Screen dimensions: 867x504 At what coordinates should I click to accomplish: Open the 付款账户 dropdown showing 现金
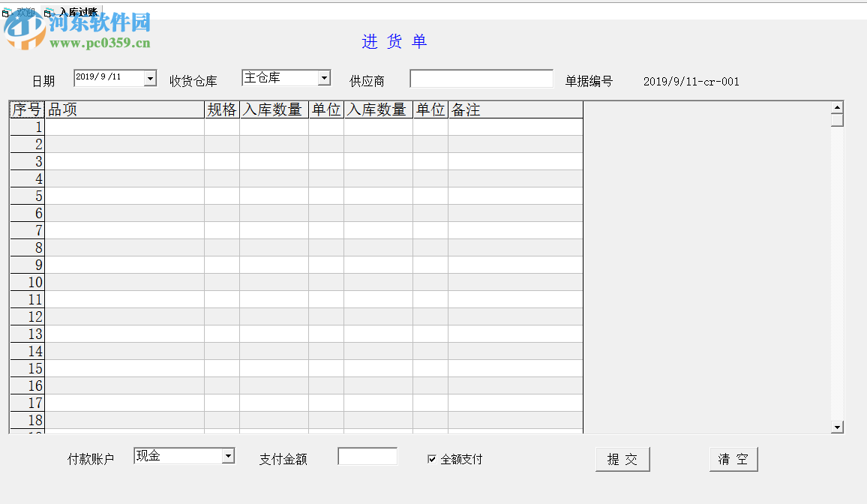click(227, 455)
